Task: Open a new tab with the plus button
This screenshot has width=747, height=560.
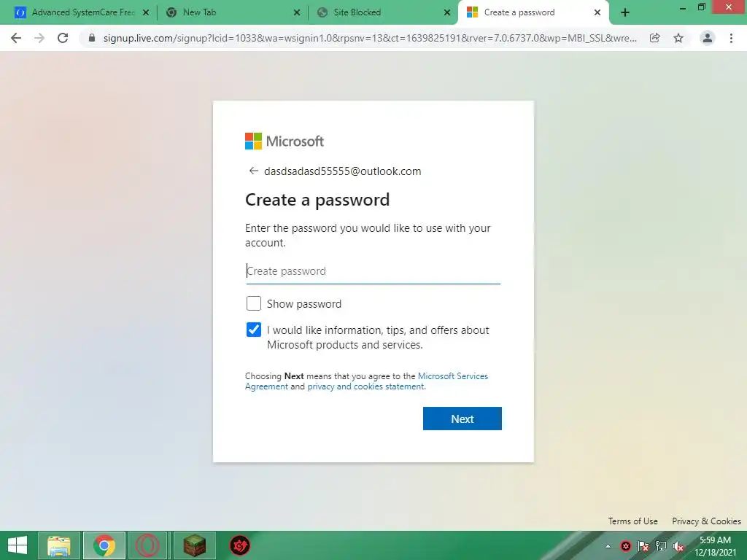Action: coord(625,12)
